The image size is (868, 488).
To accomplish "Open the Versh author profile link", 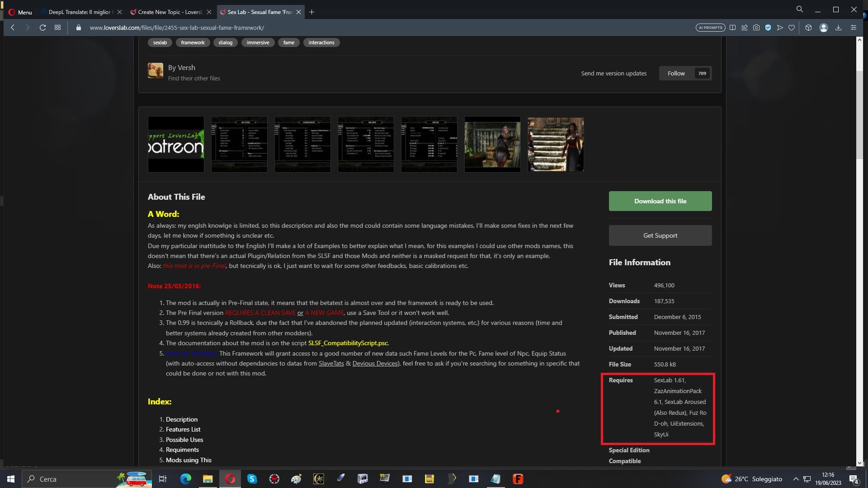I will [187, 68].
